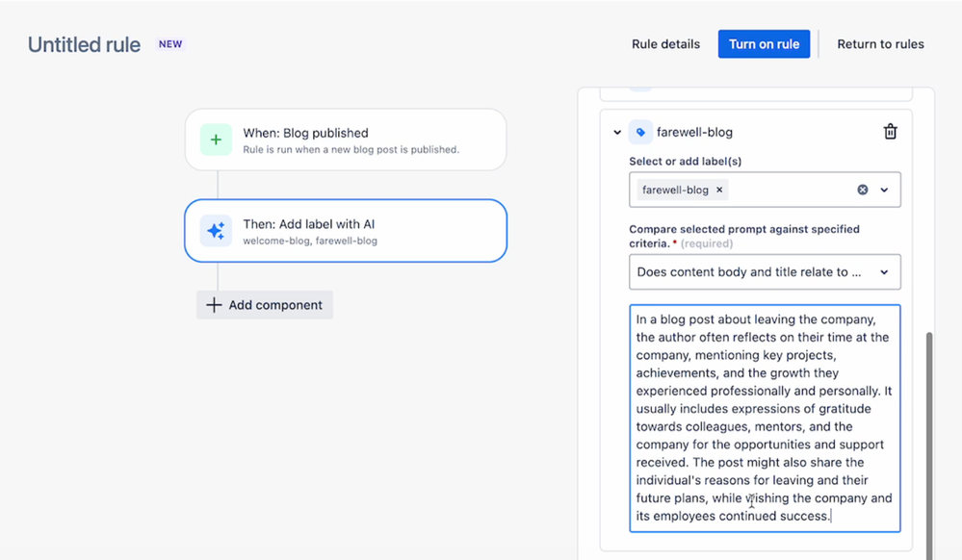Screen dimensions: 962x560
Task: Turn on rule
Action: (x=764, y=44)
